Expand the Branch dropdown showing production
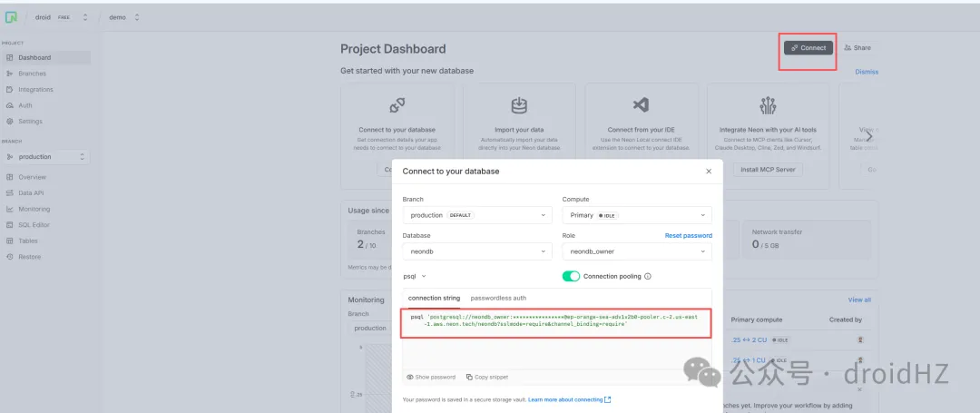 [477, 215]
